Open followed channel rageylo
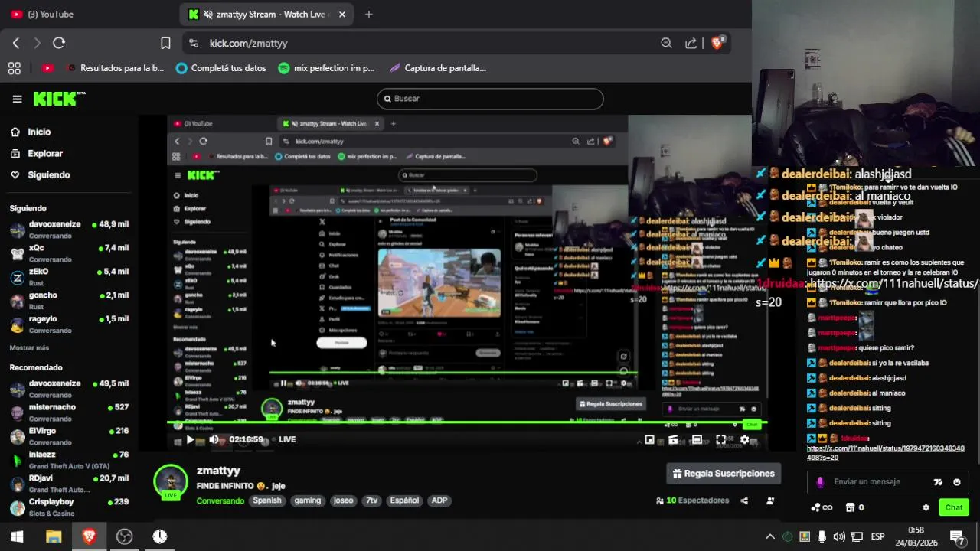 (69, 324)
